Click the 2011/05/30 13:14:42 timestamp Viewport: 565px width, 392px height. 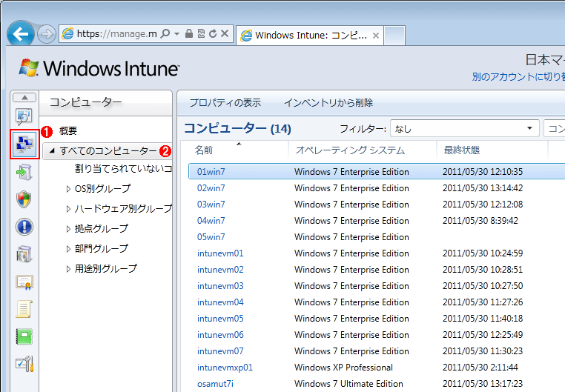pos(483,188)
